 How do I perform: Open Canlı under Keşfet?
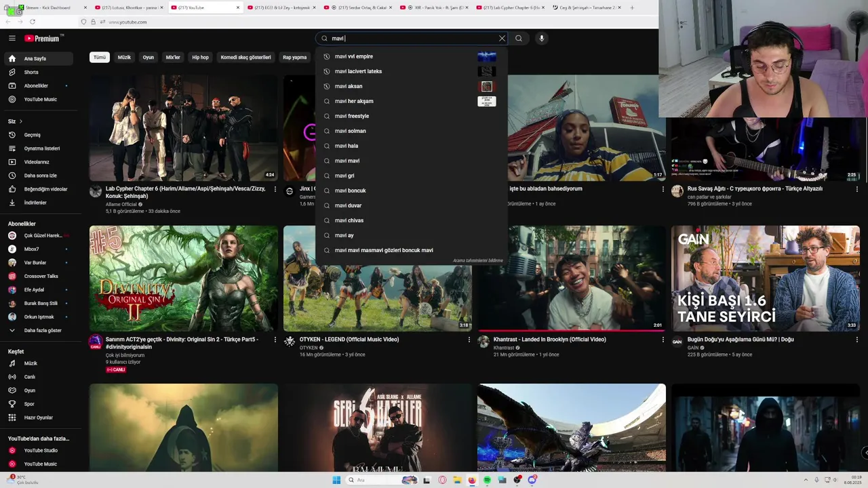(39, 377)
